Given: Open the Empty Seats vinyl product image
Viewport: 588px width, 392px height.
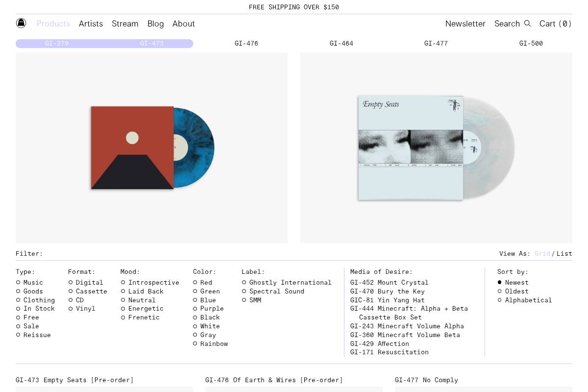Looking at the screenshot, I should coord(436,147).
